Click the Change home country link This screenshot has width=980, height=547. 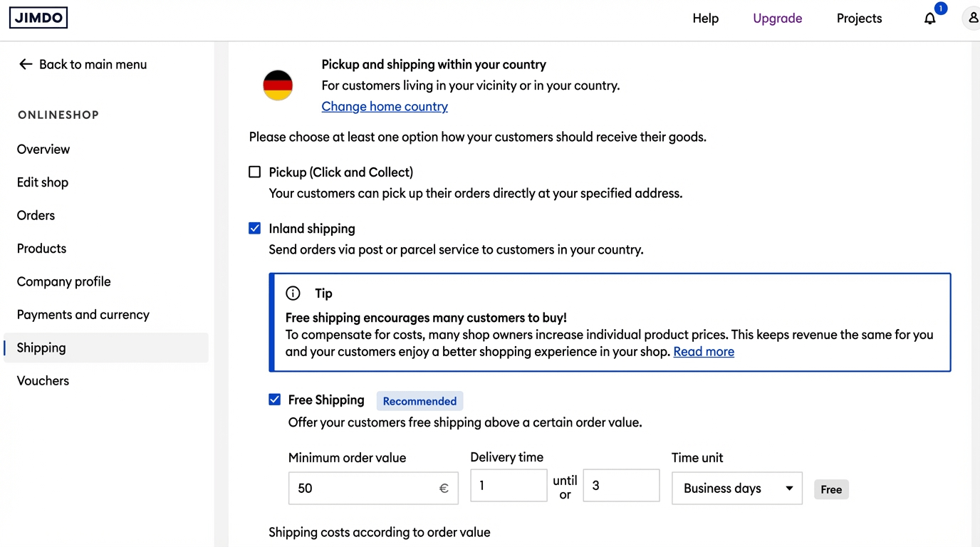tap(385, 107)
